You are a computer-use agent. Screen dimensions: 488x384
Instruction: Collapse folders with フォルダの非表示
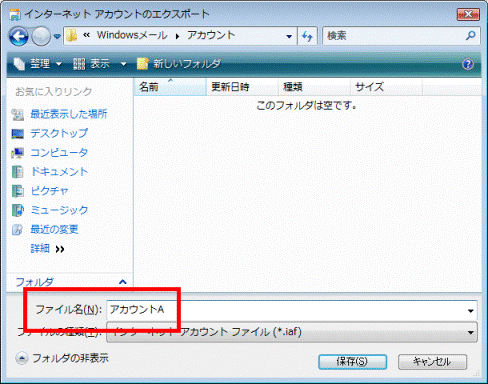click(62, 358)
